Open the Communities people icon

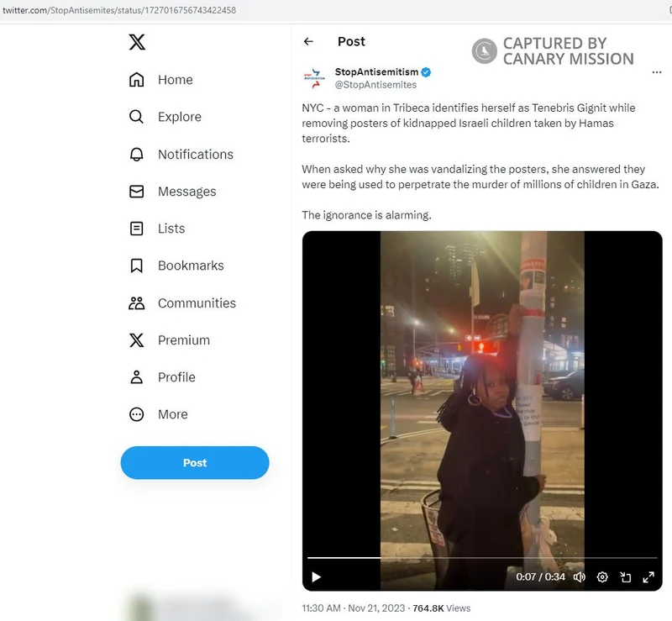[x=136, y=303]
